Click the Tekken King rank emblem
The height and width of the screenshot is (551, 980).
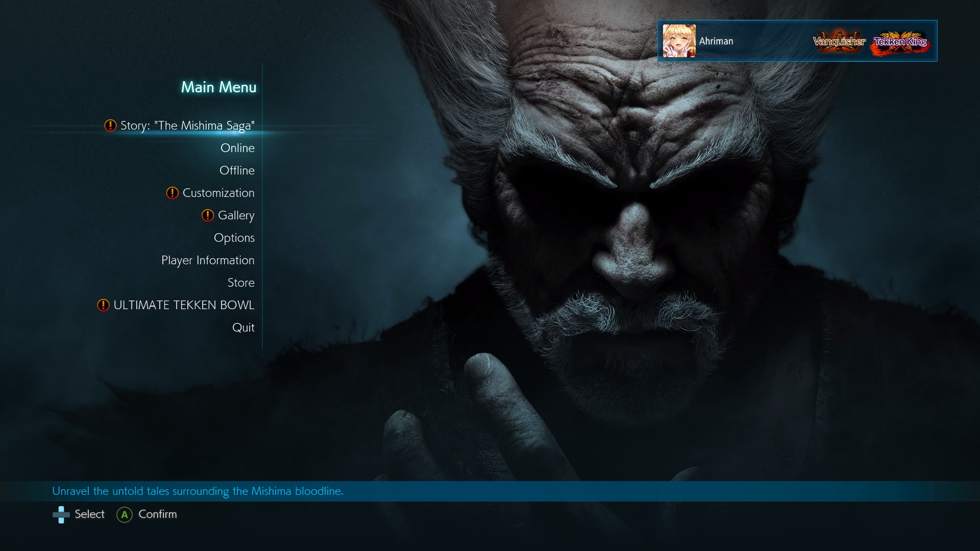click(900, 42)
